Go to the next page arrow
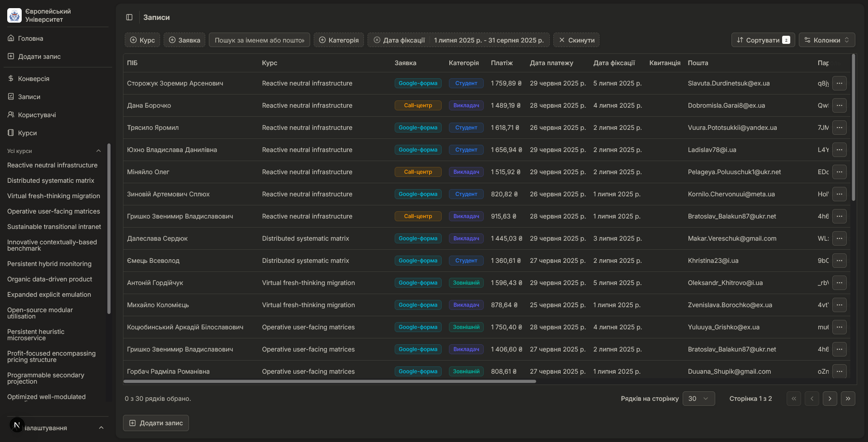Screen dimensions: 868x442 point(830,399)
